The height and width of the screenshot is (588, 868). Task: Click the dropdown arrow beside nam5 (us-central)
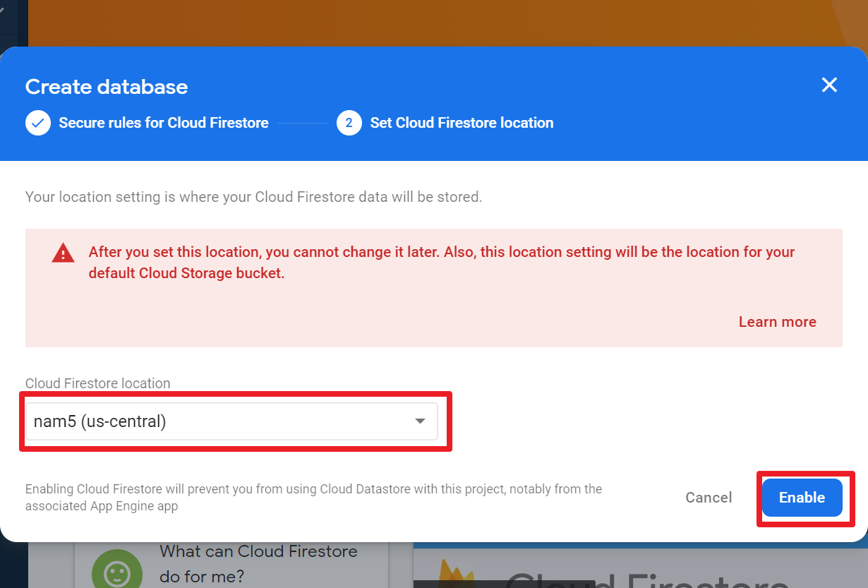pyautogui.click(x=420, y=421)
